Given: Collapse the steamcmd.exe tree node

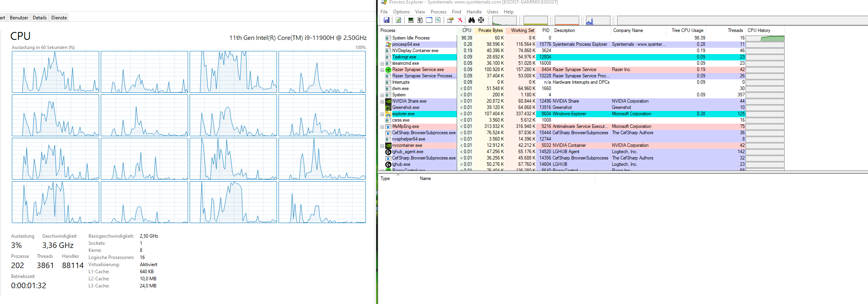Looking at the screenshot, I should coord(382,64).
